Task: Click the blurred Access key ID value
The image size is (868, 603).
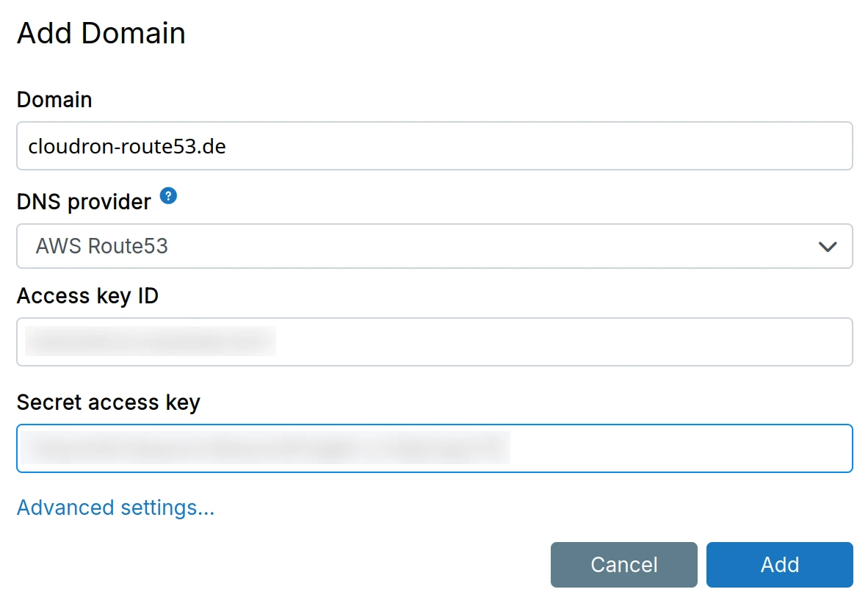Action: [x=151, y=342]
